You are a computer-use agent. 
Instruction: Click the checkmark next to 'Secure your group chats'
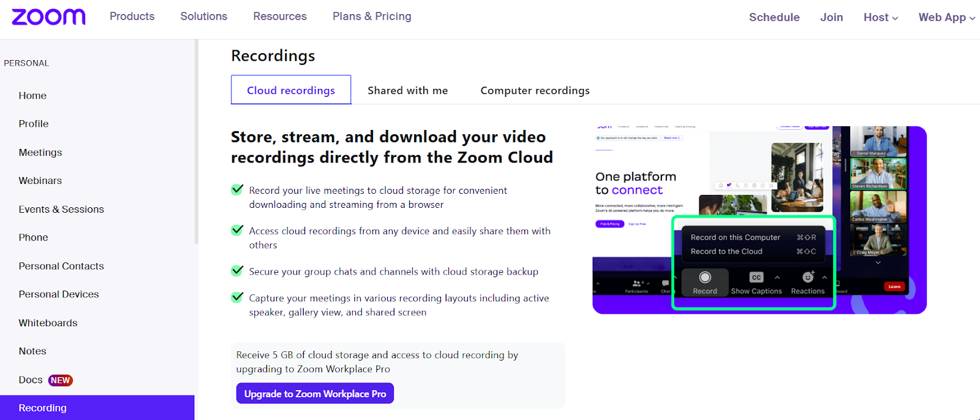pyautogui.click(x=237, y=271)
